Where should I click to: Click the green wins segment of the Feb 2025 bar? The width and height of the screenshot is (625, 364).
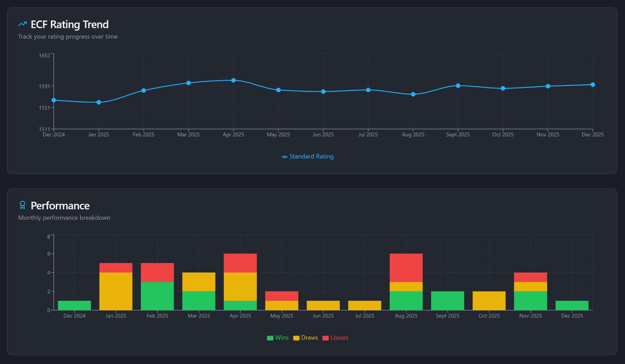(x=157, y=296)
